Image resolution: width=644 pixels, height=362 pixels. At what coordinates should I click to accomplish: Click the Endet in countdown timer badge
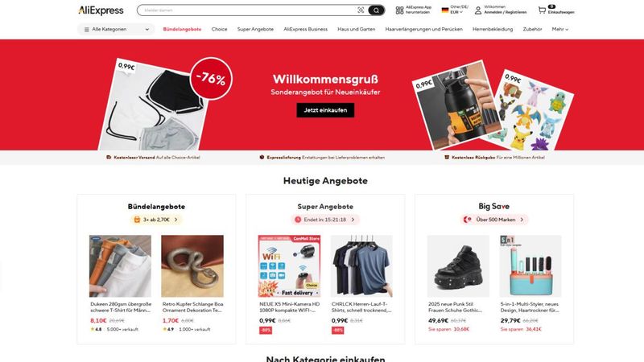coord(325,220)
